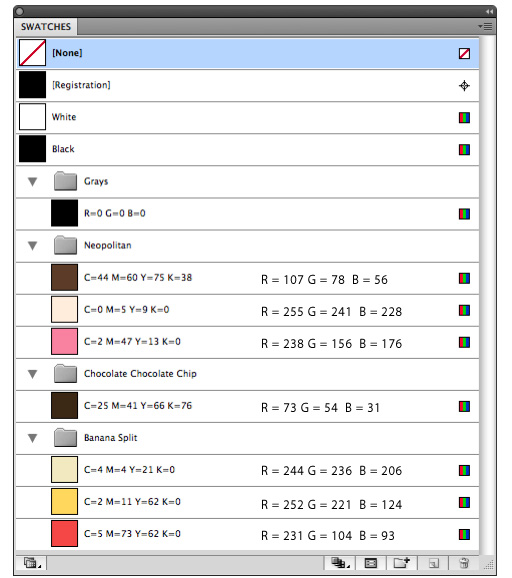Collapse the Banana Split group
Viewport: 512px width, 578px height.
click(32, 438)
